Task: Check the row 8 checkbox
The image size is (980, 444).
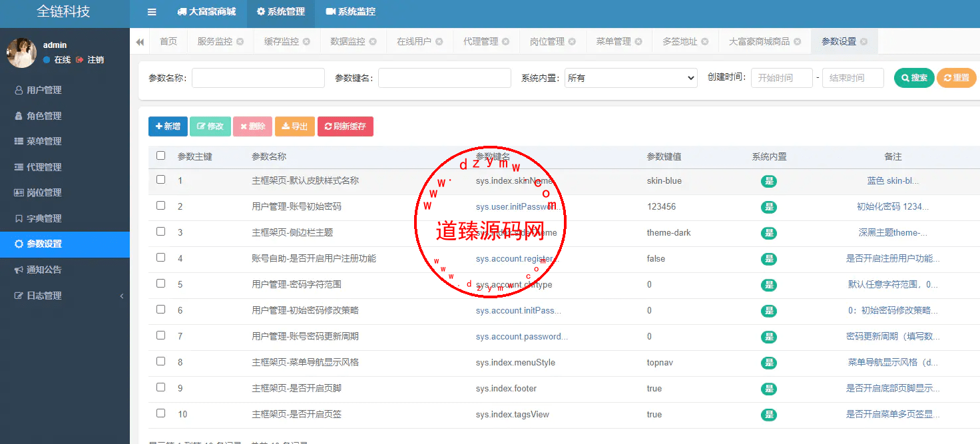Action: pyautogui.click(x=160, y=361)
